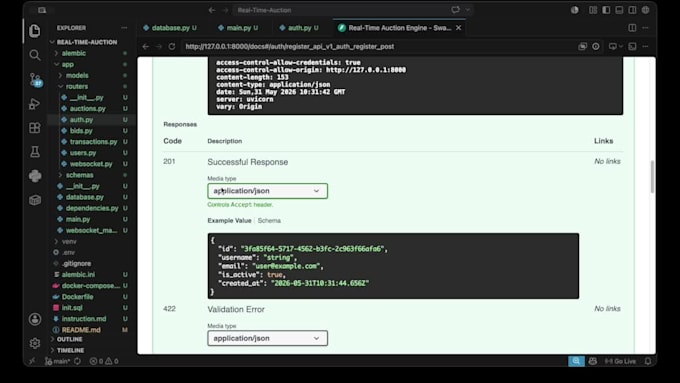Click the main branch indicator in status bar
Viewport: 680px width, 383px height.
(58, 361)
